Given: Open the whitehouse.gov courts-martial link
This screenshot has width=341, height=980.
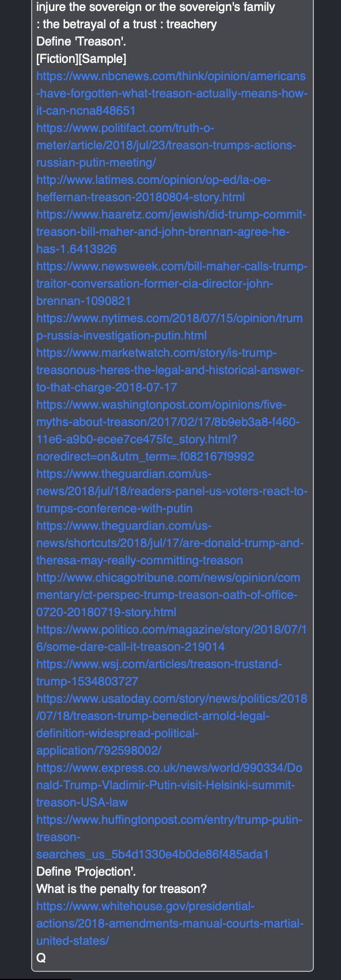Looking at the screenshot, I should click(x=170, y=924).
